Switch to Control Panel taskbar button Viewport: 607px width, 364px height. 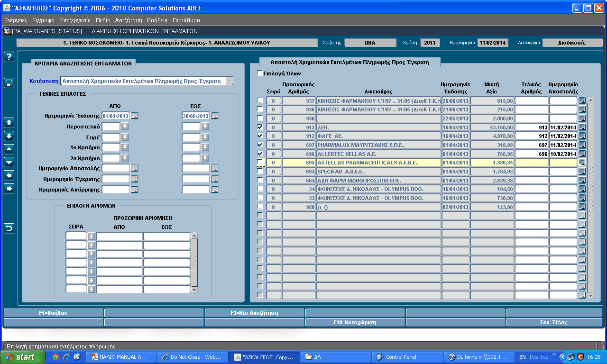tap(407, 357)
